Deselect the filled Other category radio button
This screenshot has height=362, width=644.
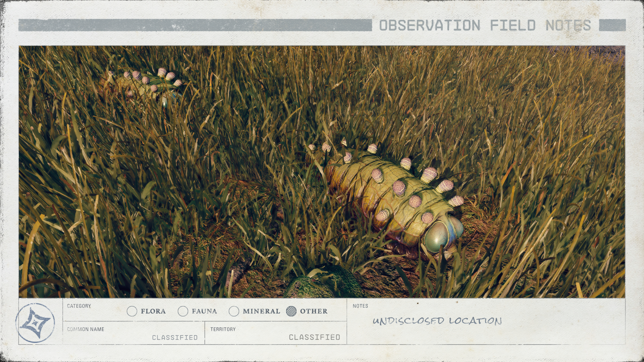point(291,311)
